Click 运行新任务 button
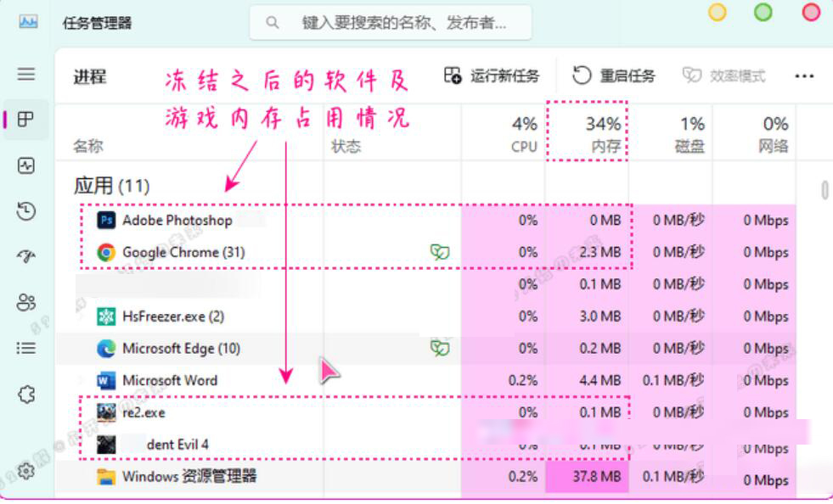The width and height of the screenshot is (833, 504). coord(492,76)
